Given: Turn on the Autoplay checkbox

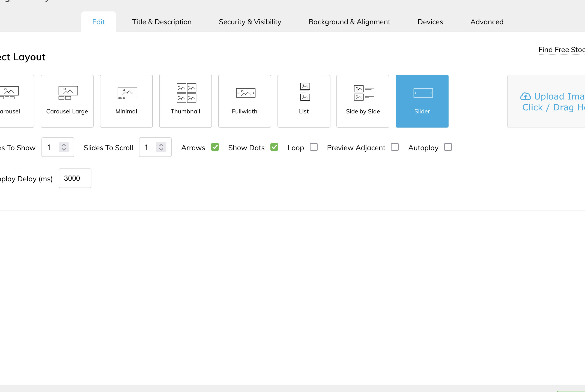Looking at the screenshot, I should pyautogui.click(x=448, y=147).
